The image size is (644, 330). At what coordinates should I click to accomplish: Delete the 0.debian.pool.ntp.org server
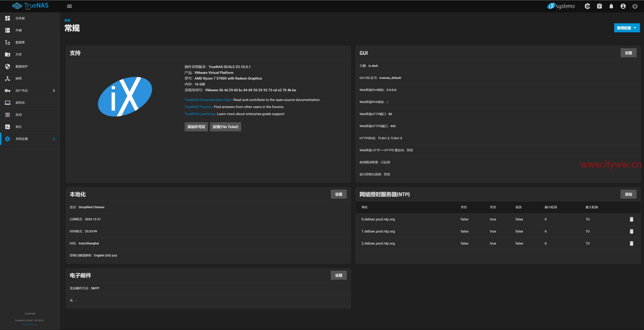tap(631, 219)
